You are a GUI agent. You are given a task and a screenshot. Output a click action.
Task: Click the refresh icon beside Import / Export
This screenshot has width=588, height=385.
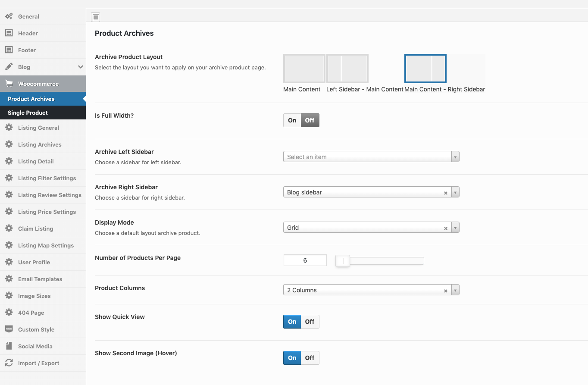point(9,363)
